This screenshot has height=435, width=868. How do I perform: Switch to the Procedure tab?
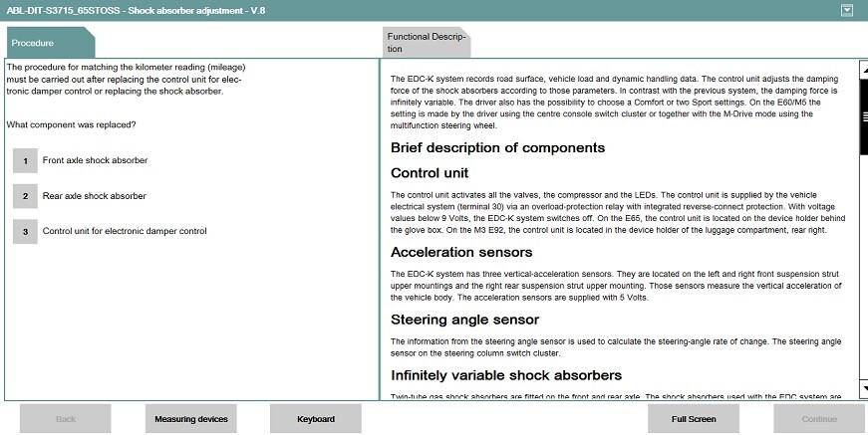(x=51, y=43)
